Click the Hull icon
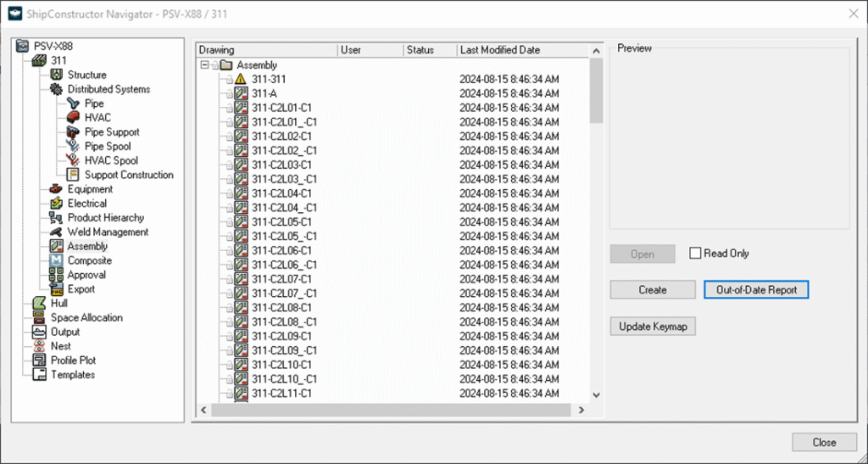 coord(39,304)
